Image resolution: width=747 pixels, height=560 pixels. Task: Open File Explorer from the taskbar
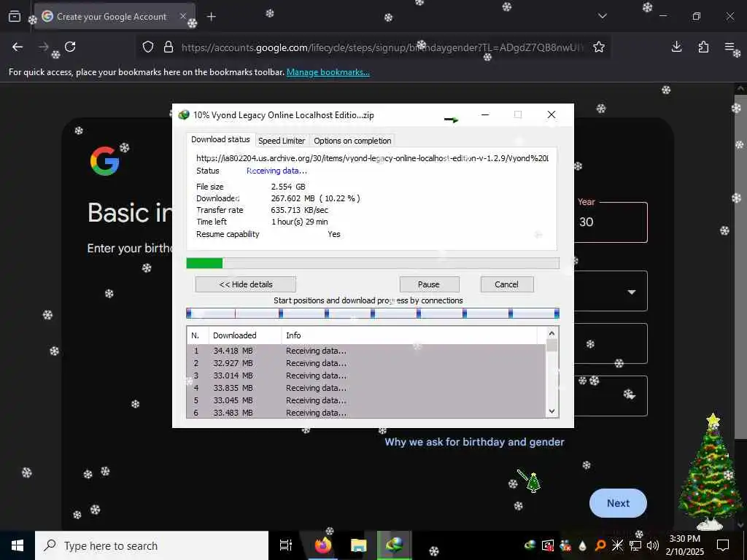359,545
